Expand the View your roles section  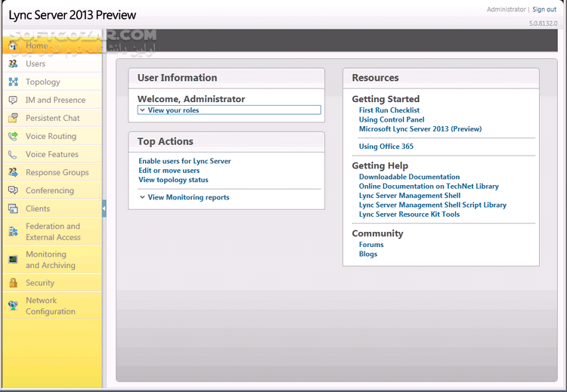coord(173,110)
